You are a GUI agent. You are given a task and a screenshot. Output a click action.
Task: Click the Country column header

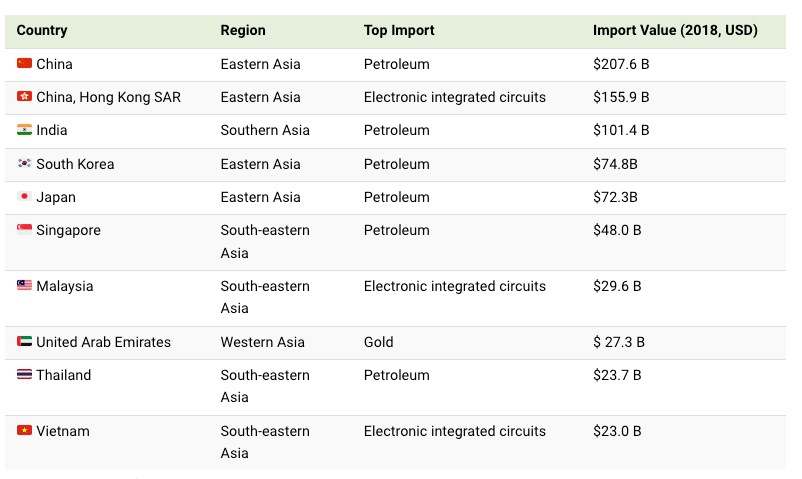coord(42,30)
